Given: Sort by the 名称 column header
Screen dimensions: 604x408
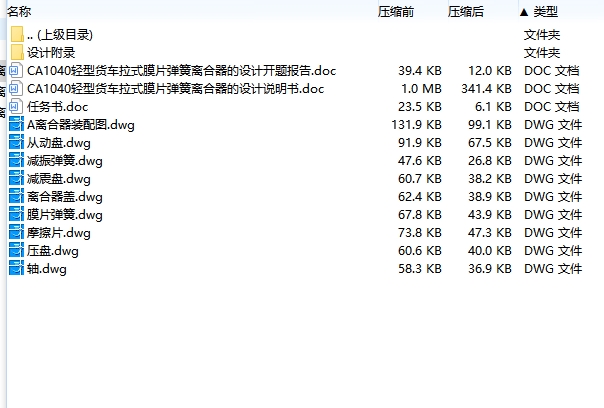Looking at the screenshot, I should pos(19,12).
